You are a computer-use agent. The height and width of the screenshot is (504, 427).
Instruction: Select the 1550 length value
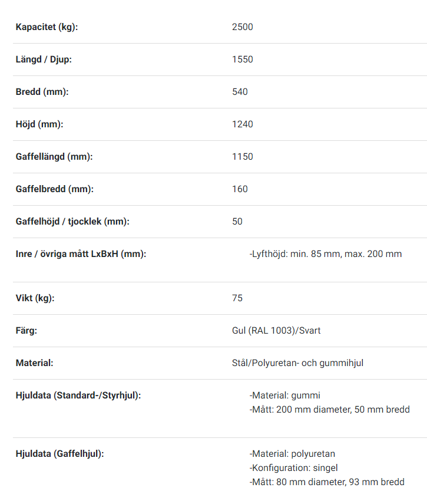tap(243, 60)
